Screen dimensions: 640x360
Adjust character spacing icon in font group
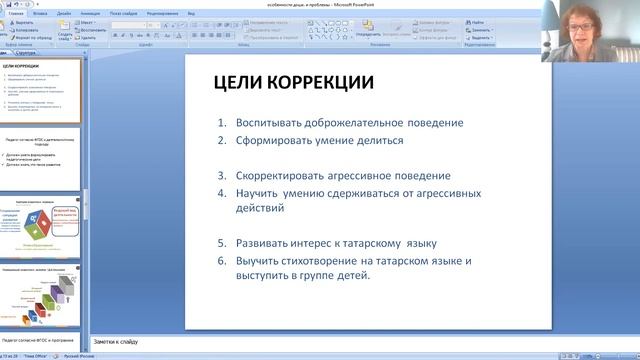coord(157,36)
